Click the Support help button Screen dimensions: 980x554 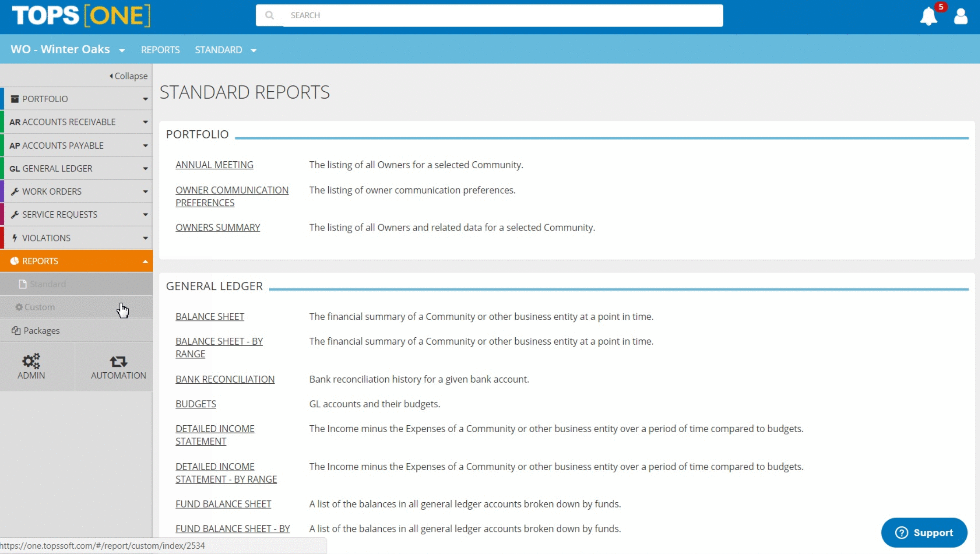pos(924,532)
